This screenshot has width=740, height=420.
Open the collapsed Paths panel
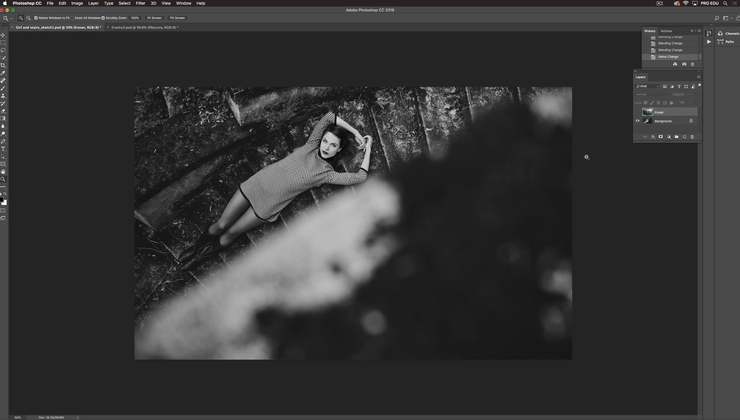tap(727, 41)
